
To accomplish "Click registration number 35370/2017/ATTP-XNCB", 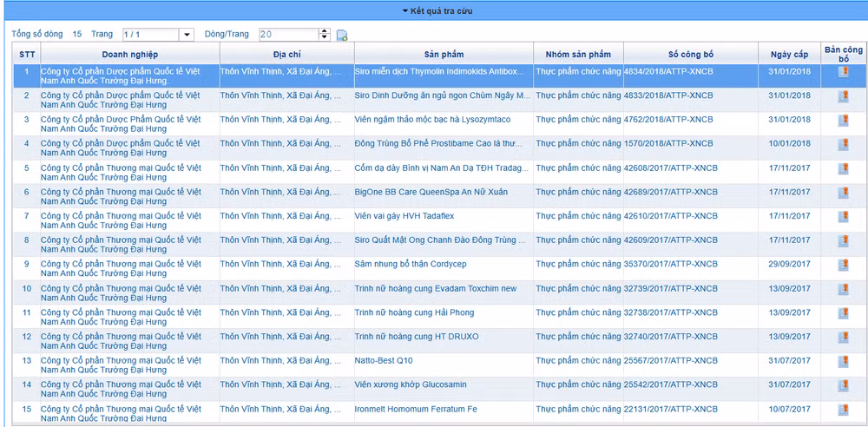I will coord(671,264).
